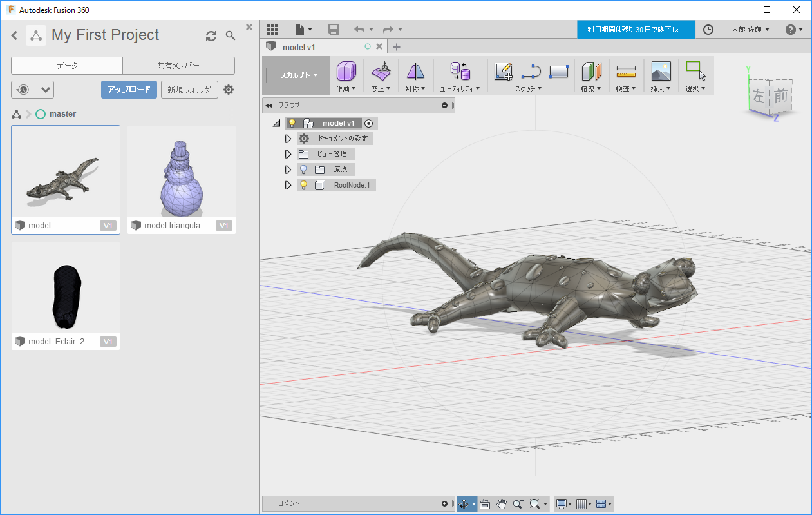Click the radio button beside model v1
Viewport: 812px width, 515px height.
tap(368, 123)
